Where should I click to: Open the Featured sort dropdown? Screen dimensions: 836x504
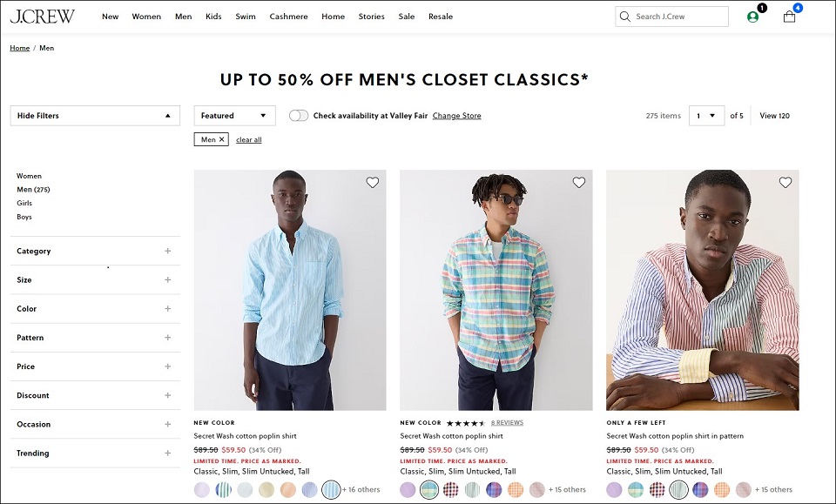[234, 116]
